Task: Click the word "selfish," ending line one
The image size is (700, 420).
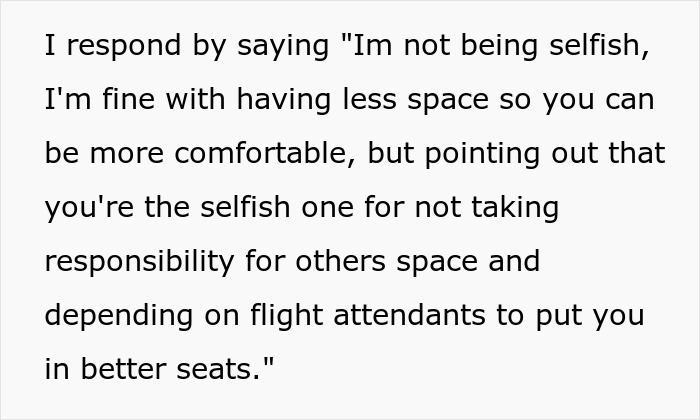Action: coord(600,46)
